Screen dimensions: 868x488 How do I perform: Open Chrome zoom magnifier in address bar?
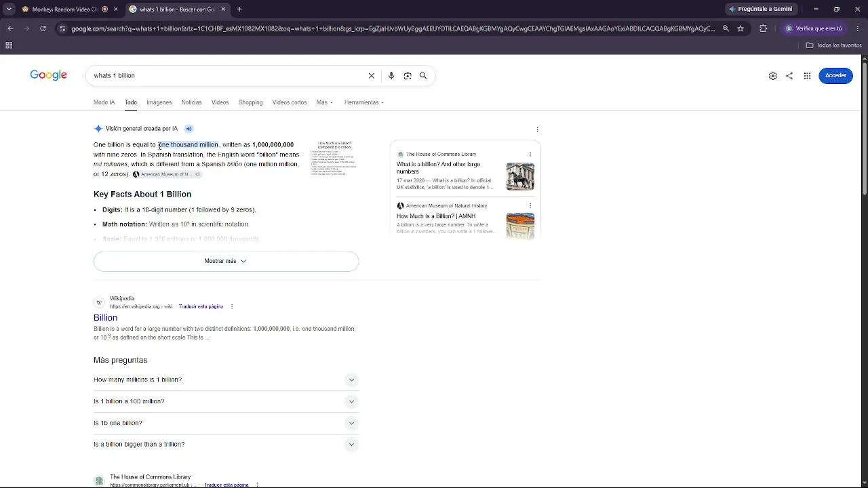726,28
